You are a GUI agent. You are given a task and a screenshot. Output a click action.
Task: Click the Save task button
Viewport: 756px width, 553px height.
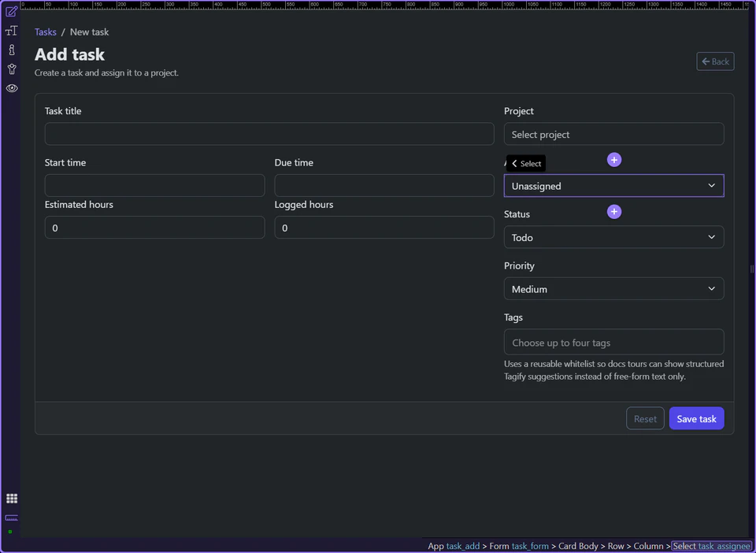point(696,418)
